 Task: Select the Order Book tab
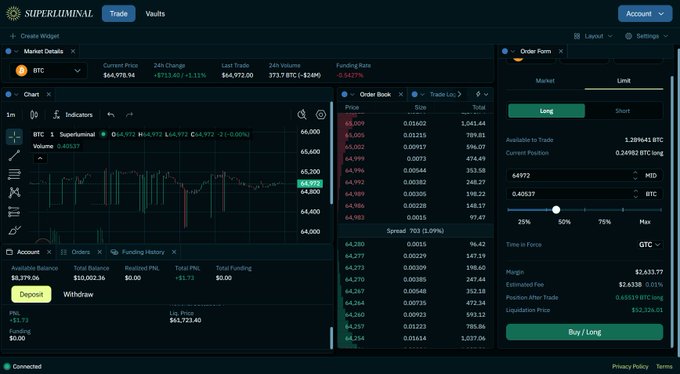(x=375, y=94)
